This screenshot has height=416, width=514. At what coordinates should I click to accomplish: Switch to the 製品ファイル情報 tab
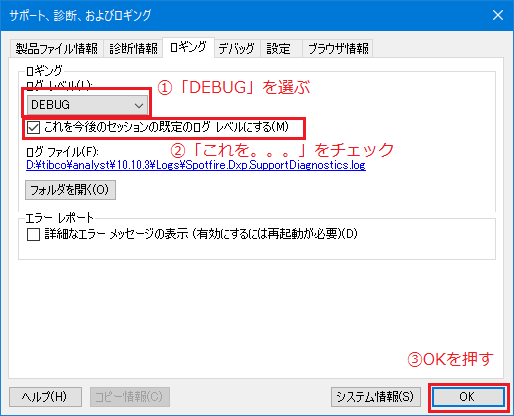pyautogui.click(x=57, y=49)
